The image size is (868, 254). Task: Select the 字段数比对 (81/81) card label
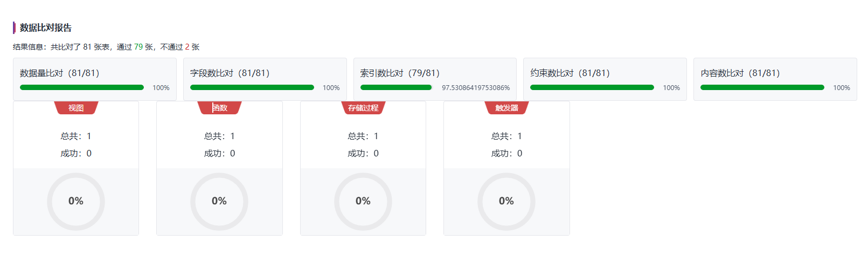pos(230,73)
